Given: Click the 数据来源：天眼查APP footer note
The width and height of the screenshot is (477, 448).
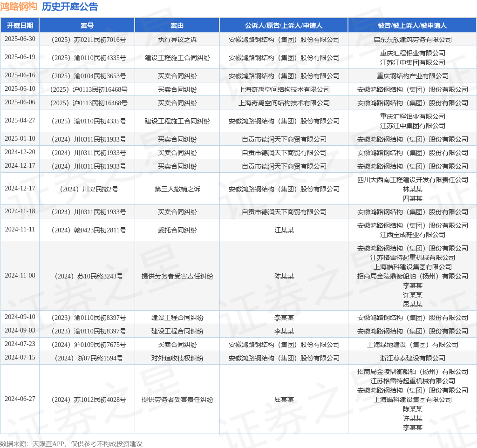Looking at the screenshot, I should pyautogui.click(x=71, y=444).
